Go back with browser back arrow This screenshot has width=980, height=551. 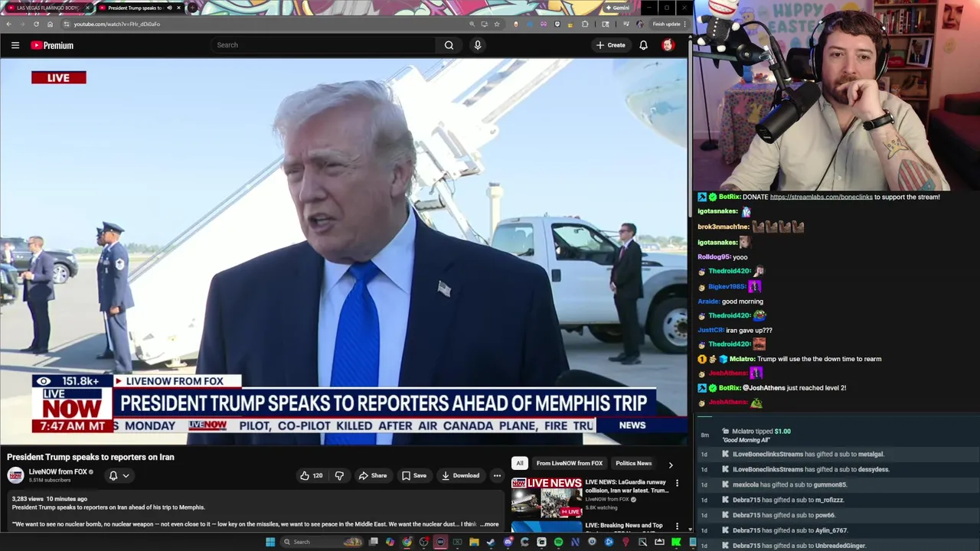tap(8, 24)
